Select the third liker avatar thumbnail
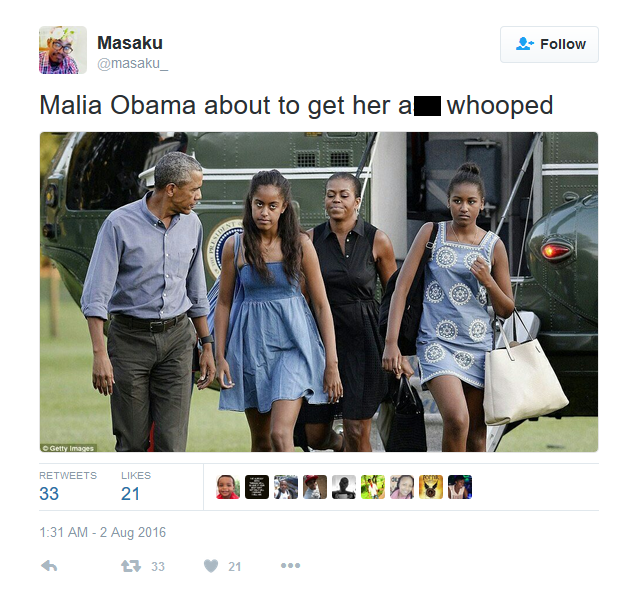 286,487
